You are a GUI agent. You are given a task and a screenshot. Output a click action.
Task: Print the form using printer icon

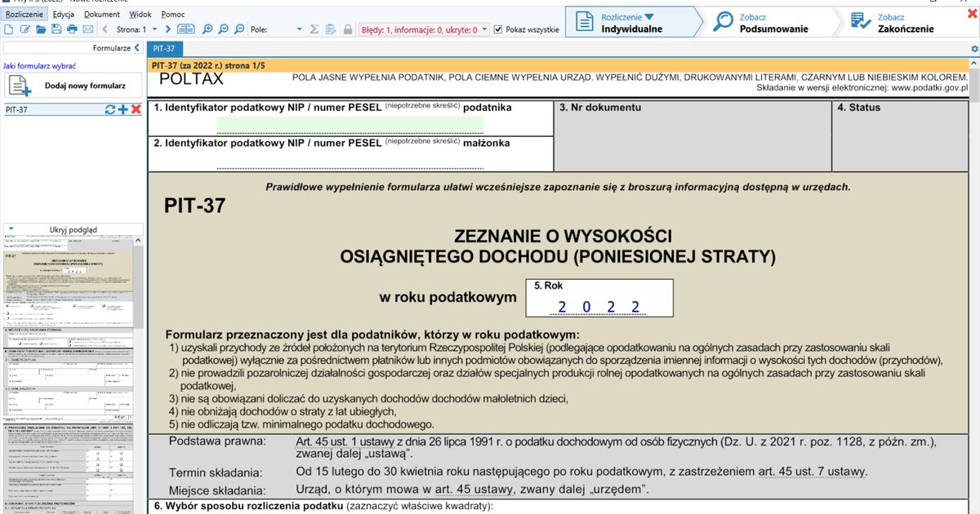(x=72, y=29)
